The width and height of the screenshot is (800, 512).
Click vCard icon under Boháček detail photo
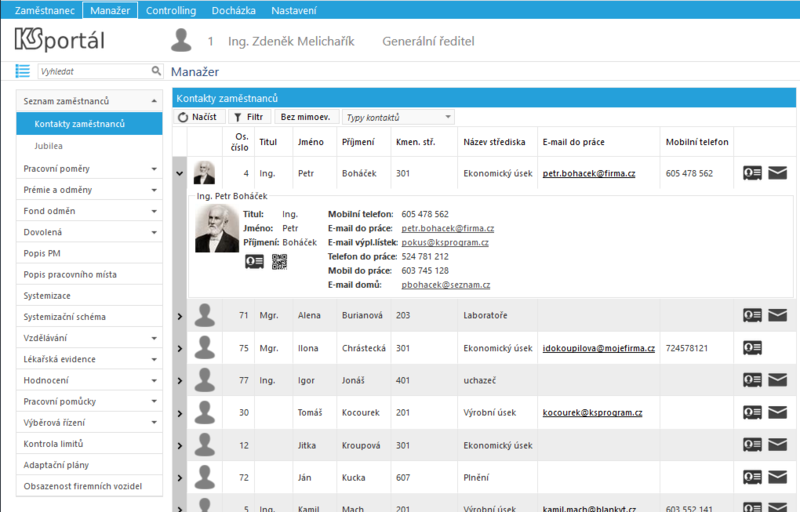pyautogui.click(x=254, y=262)
